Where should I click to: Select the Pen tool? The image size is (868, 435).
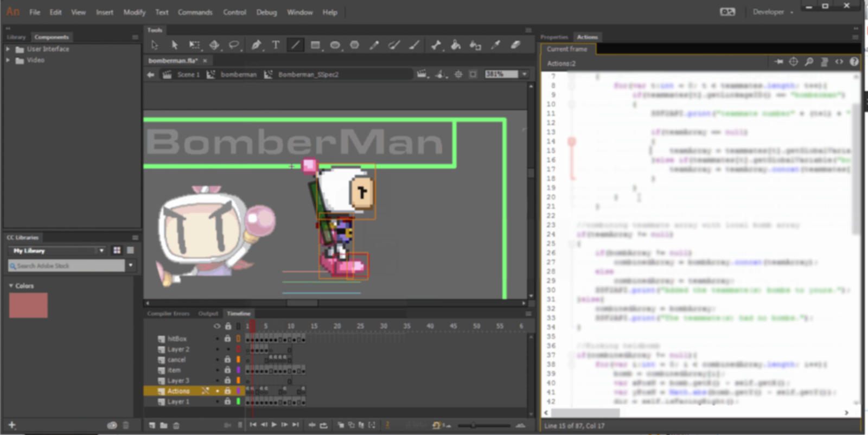(256, 45)
